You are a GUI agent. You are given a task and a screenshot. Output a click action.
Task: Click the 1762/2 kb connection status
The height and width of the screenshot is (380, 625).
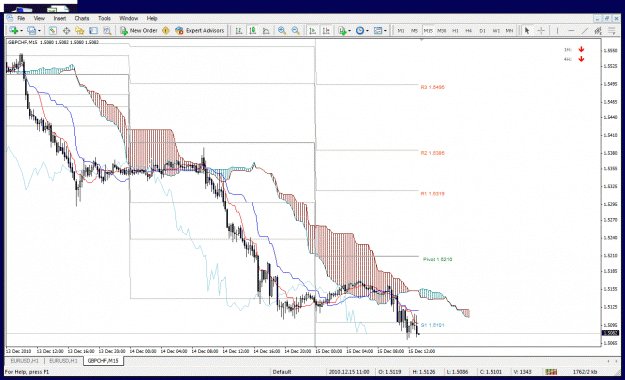(x=585, y=372)
